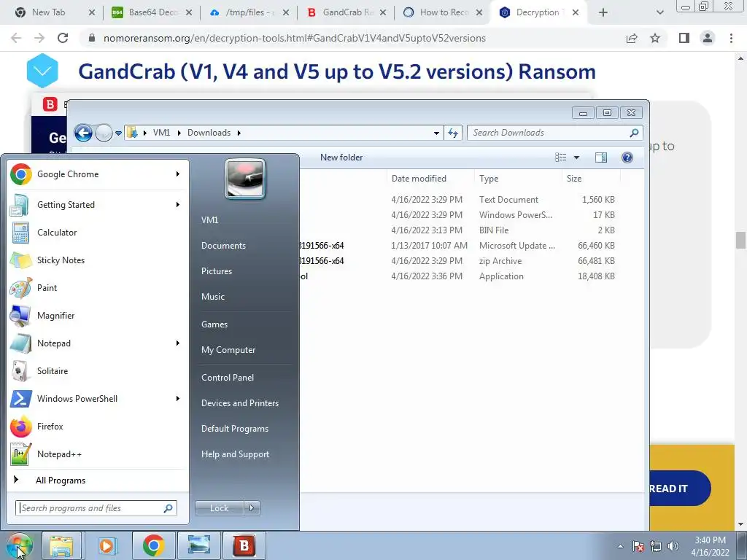The height and width of the screenshot is (560, 747).
Task: Open Control Panel from Start menu
Action: (228, 378)
